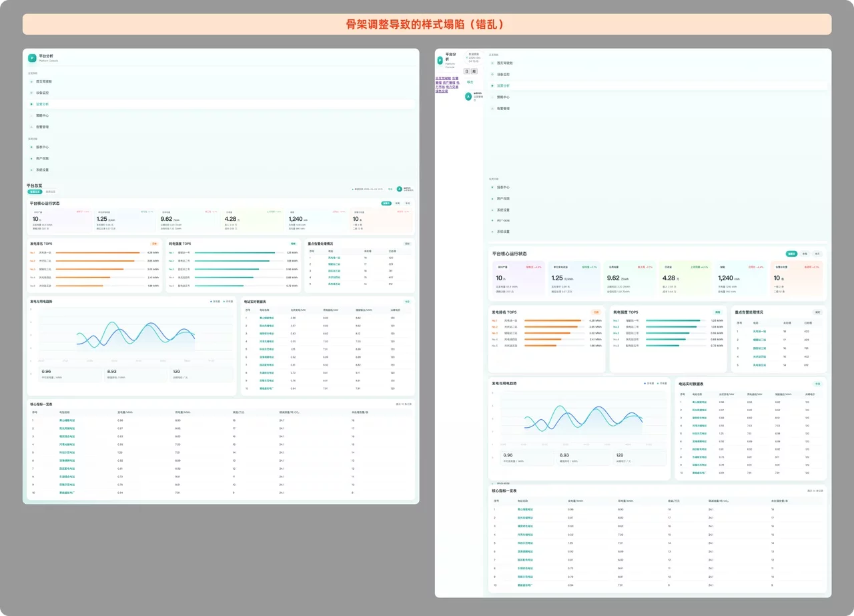
Task: Select the 运营分析 menu item in the left mockup
Action: (42, 104)
